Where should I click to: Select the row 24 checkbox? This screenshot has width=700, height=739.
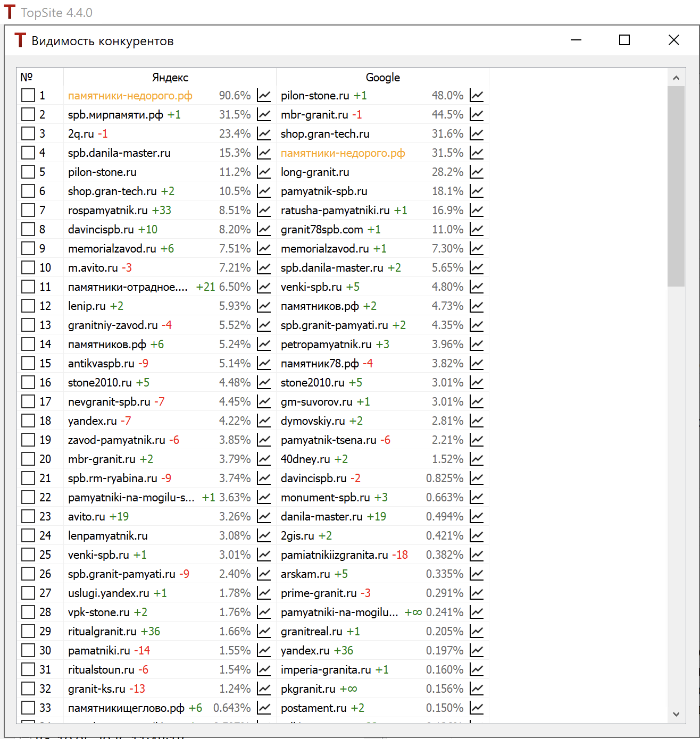coord(28,536)
